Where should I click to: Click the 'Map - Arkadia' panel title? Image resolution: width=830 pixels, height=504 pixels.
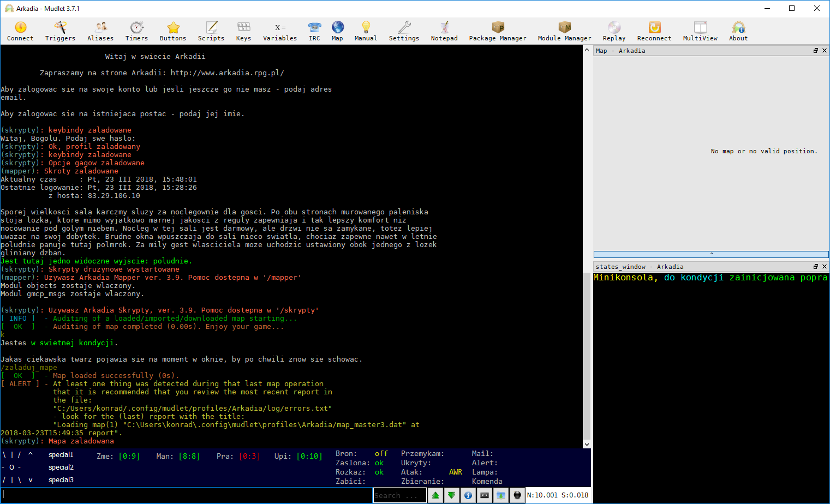(x=620, y=51)
